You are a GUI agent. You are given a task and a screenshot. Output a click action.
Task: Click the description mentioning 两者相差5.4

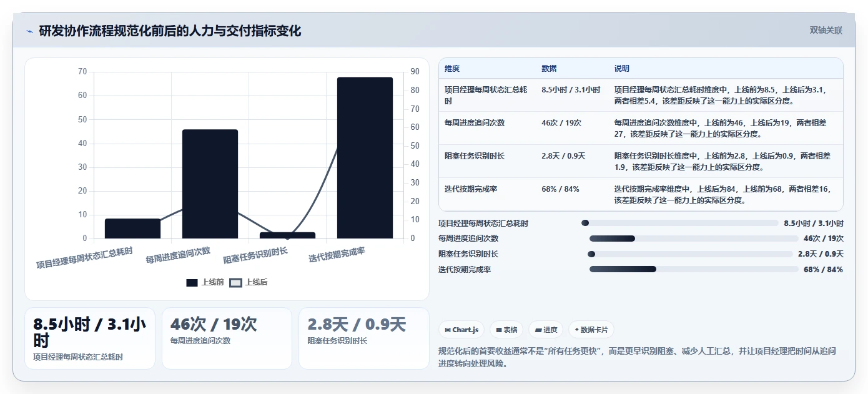[x=725, y=95]
